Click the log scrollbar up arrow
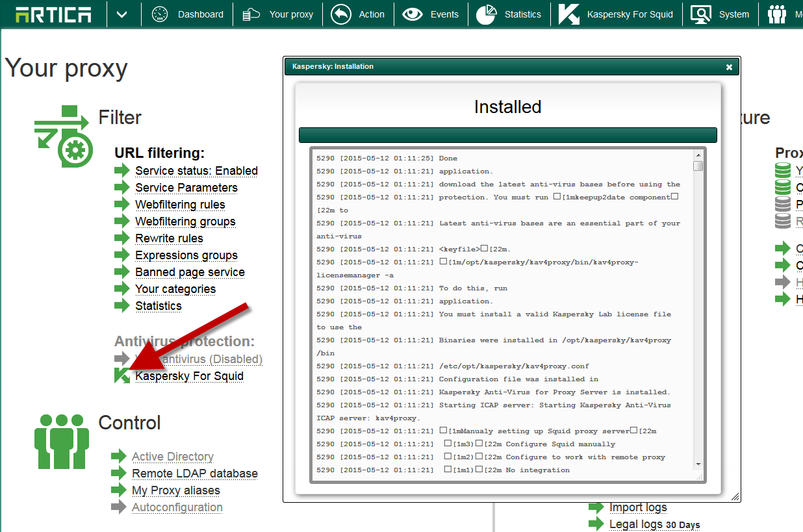The image size is (803, 532). [x=698, y=155]
